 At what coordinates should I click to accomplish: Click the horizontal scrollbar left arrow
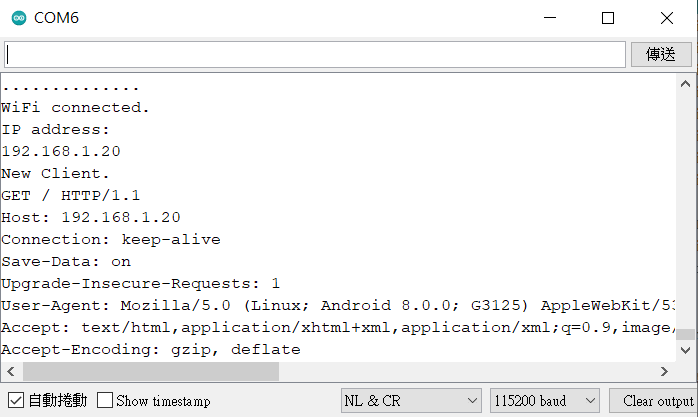point(10,371)
